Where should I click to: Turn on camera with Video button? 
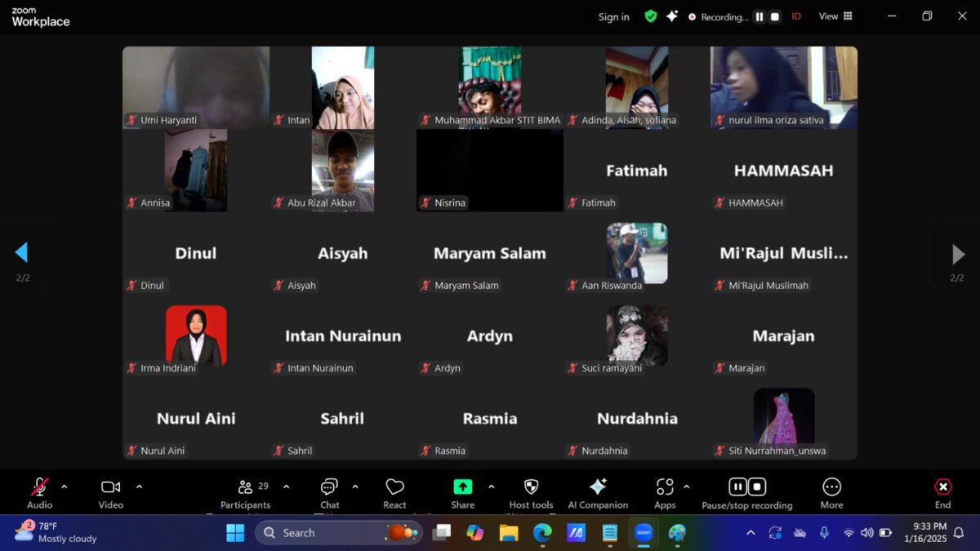pyautogui.click(x=111, y=493)
